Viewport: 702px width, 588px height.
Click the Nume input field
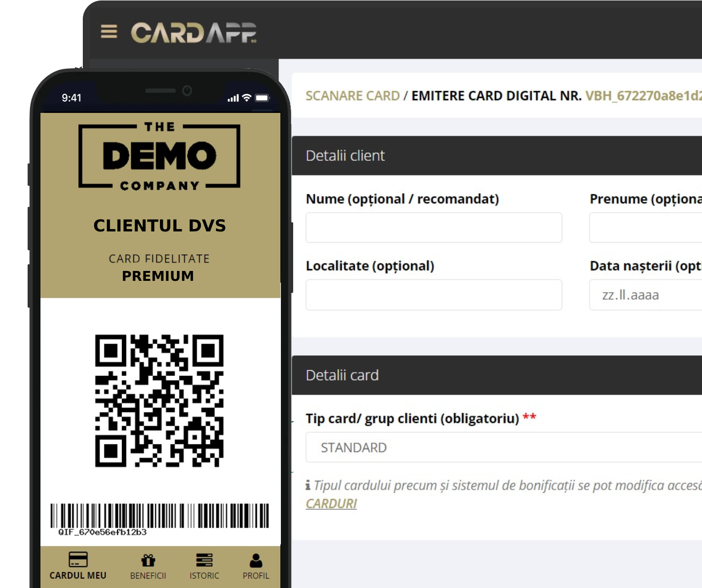[x=433, y=228]
